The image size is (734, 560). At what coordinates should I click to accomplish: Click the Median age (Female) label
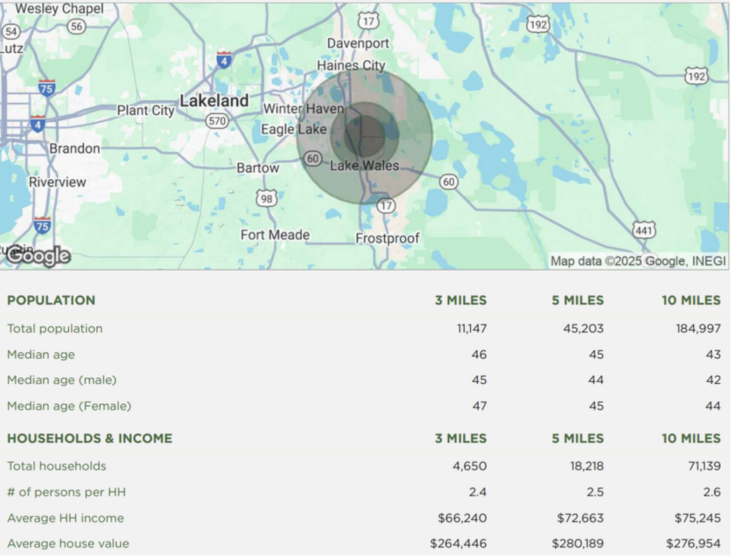(69, 406)
